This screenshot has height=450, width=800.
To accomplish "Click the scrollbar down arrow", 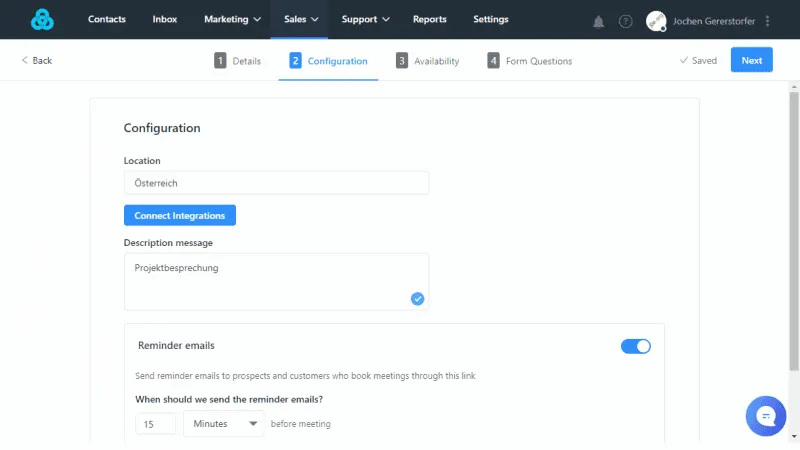I will [794, 437].
